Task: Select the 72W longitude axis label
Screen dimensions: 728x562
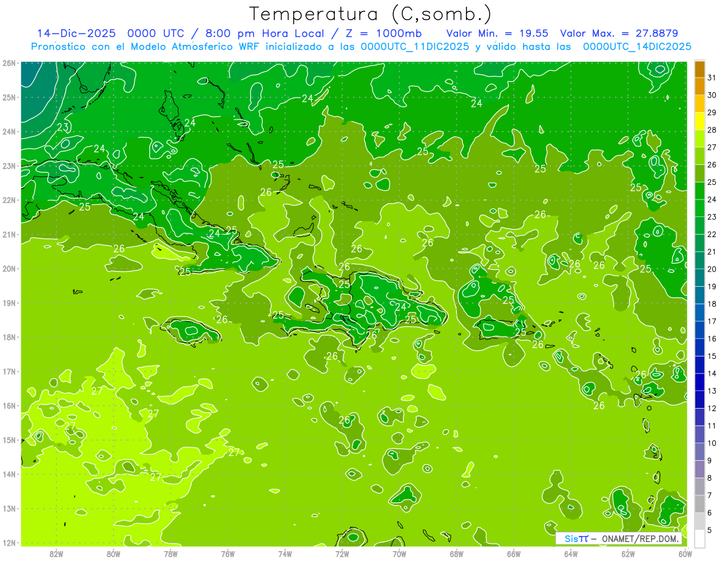Action: pyautogui.click(x=342, y=554)
